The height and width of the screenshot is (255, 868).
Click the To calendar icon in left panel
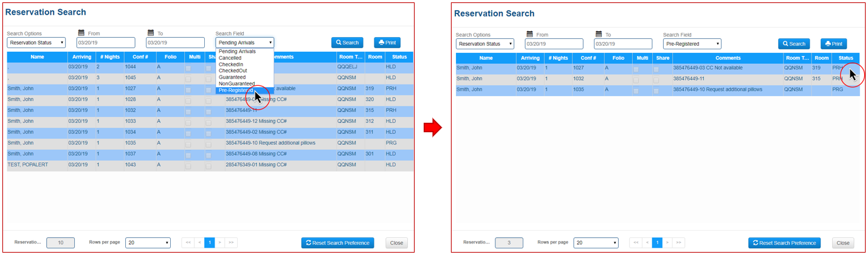coord(151,33)
